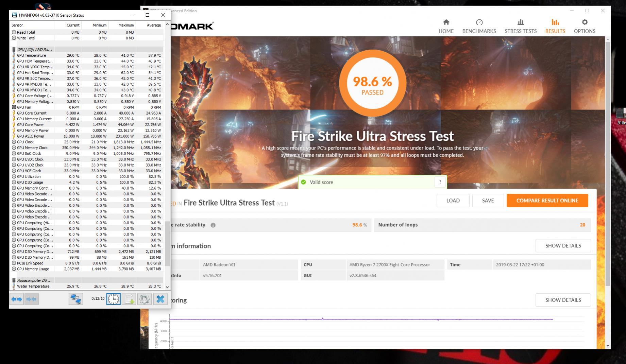
Task: Click HWiNFO logging start sheet icon
Action: pos(129,299)
